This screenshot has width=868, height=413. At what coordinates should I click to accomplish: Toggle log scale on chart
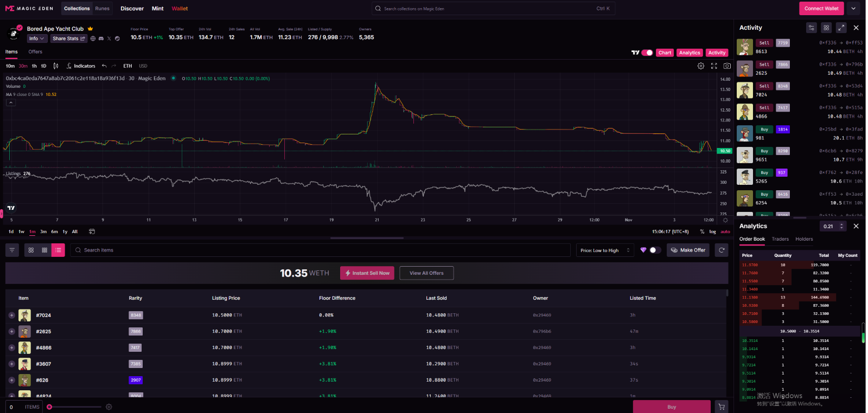712,231
